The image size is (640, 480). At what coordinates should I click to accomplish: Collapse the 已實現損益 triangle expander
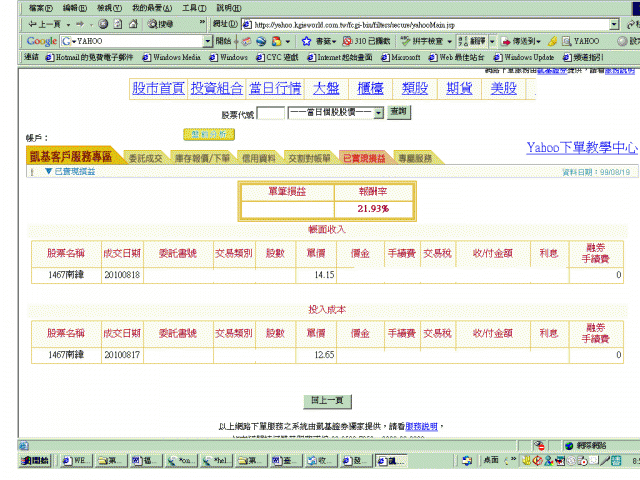47,172
